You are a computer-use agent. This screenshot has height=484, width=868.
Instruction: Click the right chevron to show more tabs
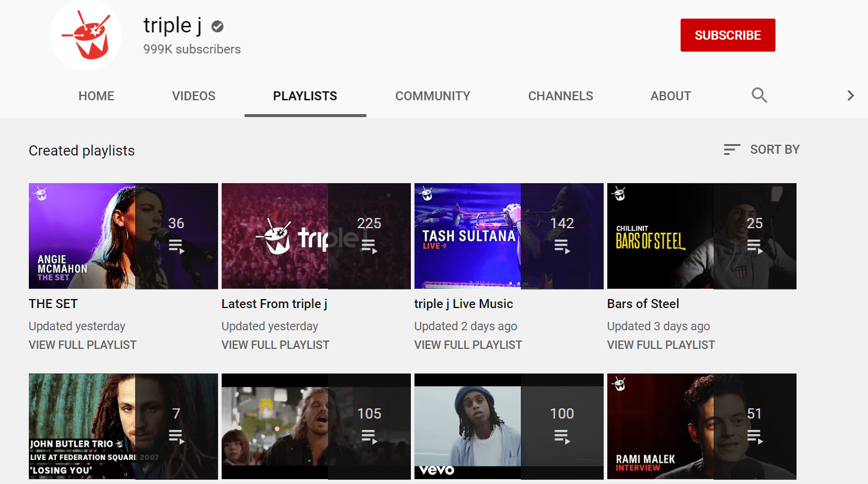click(x=850, y=95)
